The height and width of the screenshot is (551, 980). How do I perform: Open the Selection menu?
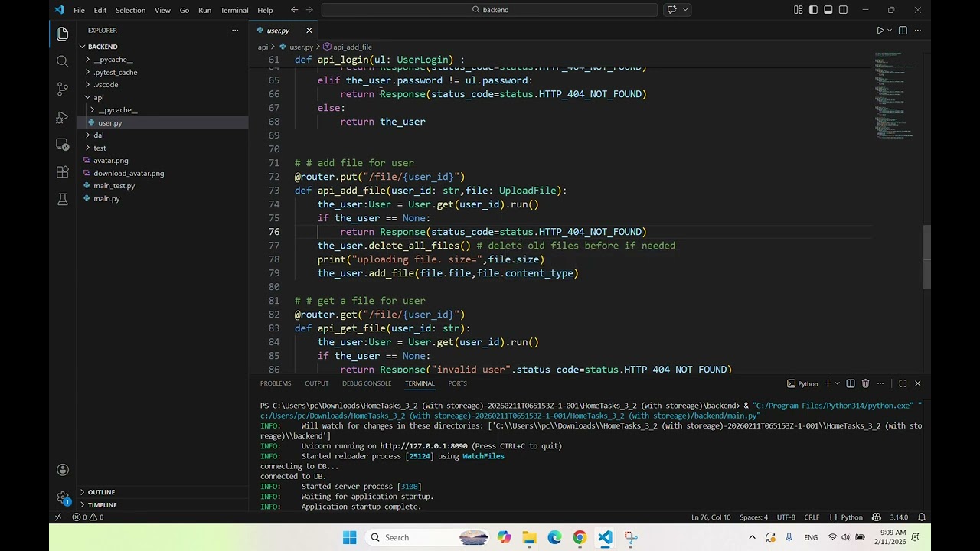[x=130, y=10]
